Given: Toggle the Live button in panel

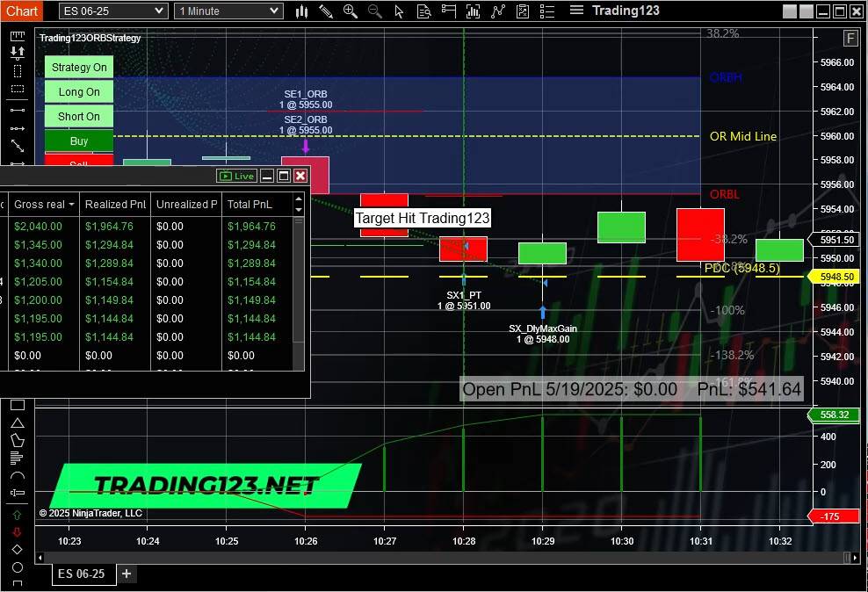Looking at the screenshot, I should tap(237, 176).
